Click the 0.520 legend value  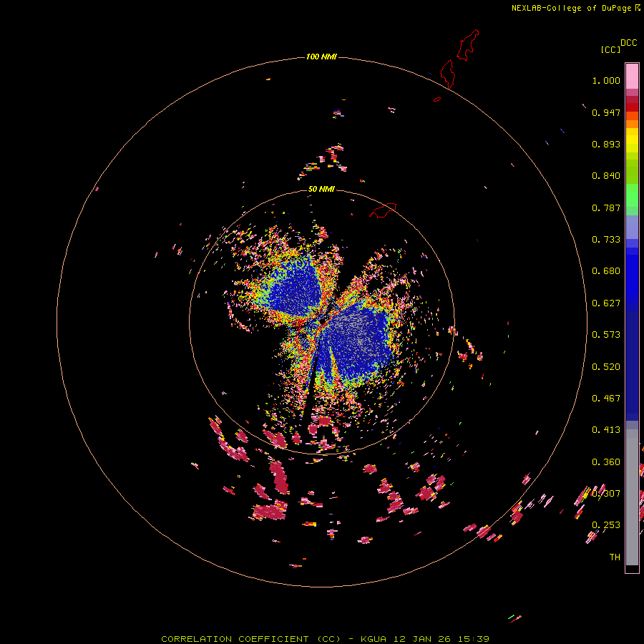point(606,367)
